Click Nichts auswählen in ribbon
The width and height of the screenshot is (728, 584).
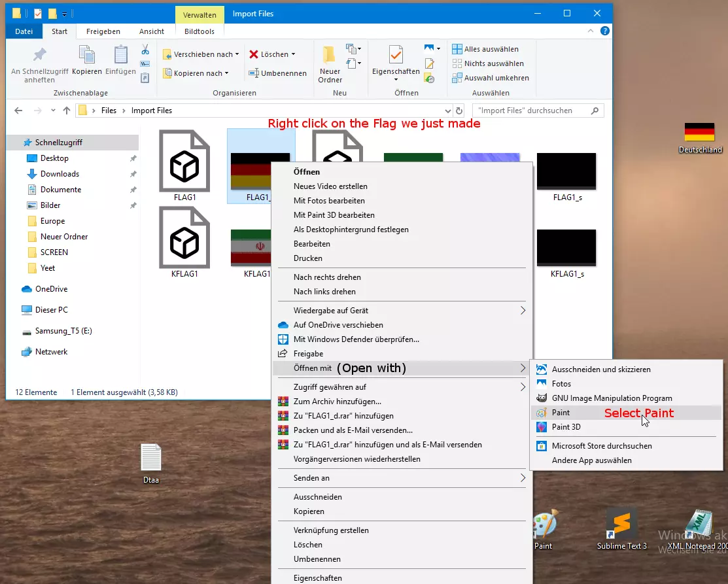[x=488, y=63]
